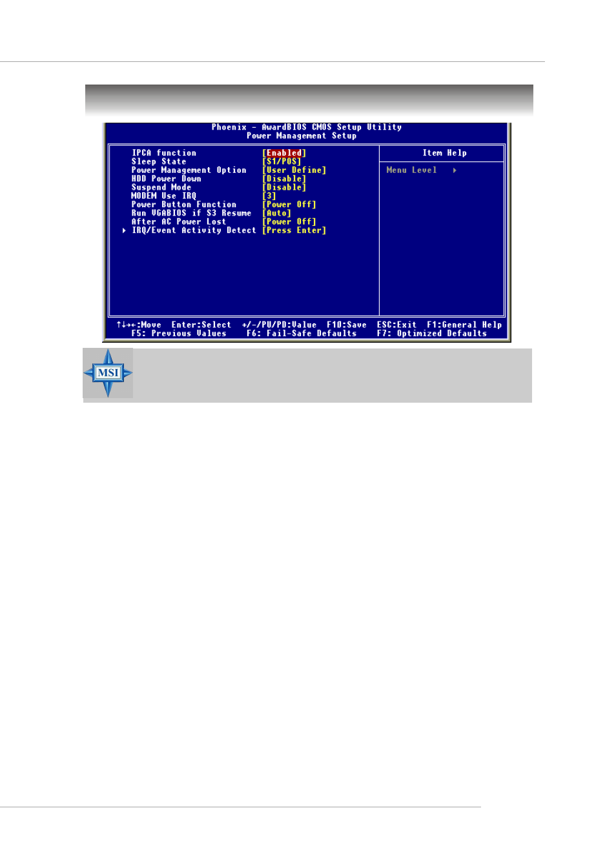The image size is (616, 868).
Task: Click the ESC:Exit hint
Action: click(397, 325)
